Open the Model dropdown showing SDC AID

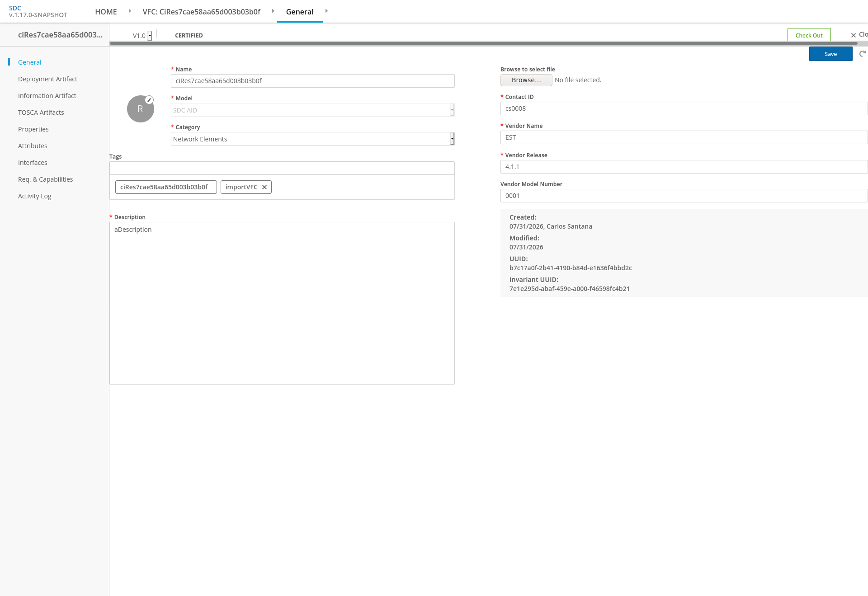pos(312,110)
